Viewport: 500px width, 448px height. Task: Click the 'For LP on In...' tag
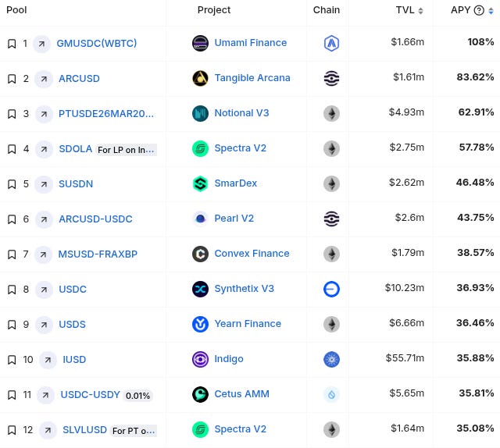pos(127,150)
